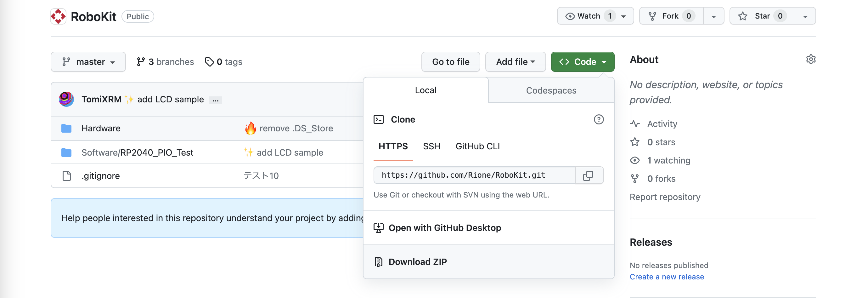
Task: Click the branch icon beside 3 branches
Action: pos(140,62)
